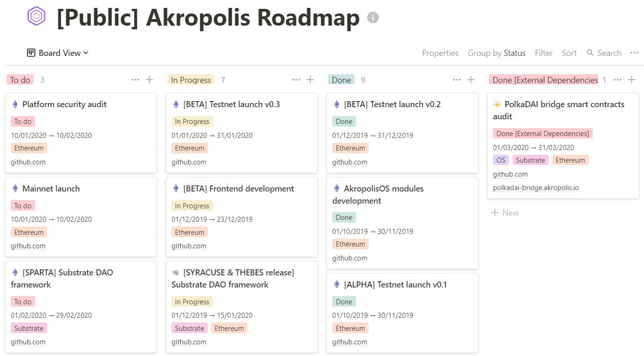Open github.com link on Platform security audit
Image resolution: width=644 pixels, height=356 pixels.
coord(28,162)
